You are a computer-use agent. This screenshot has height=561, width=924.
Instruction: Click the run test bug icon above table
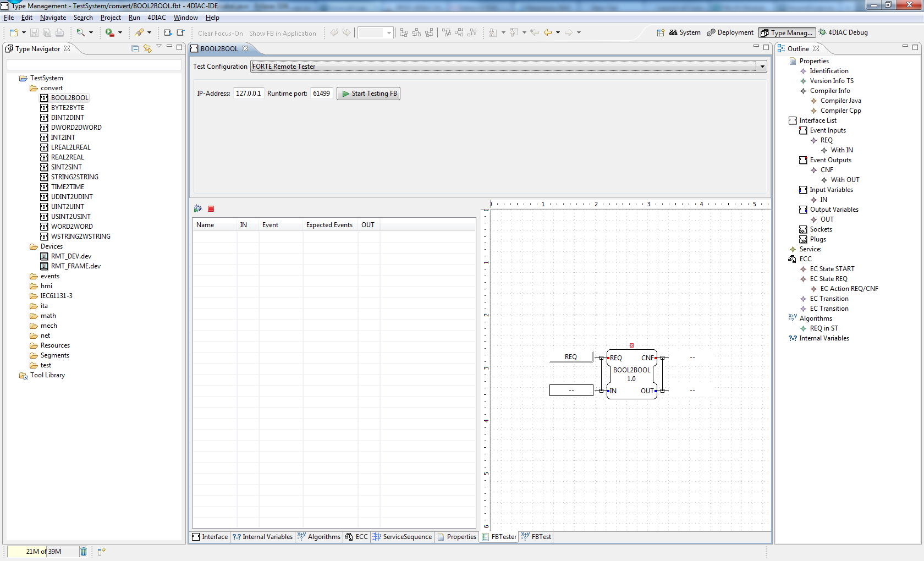click(x=198, y=208)
